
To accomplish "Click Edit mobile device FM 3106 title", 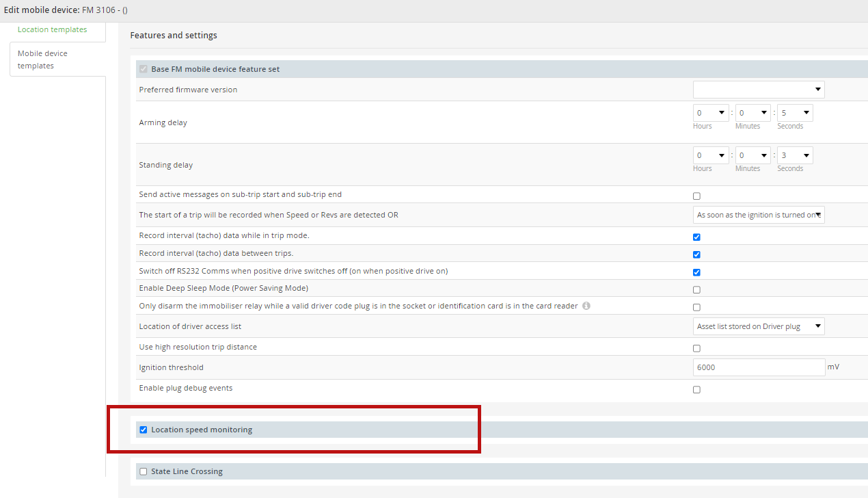I will pyautogui.click(x=66, y=10).
